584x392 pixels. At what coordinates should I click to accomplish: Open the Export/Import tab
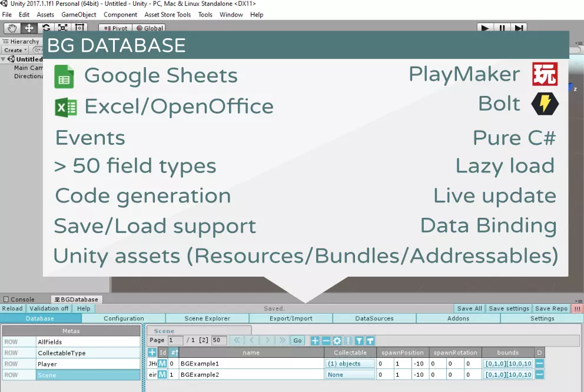tap(291, 318)
